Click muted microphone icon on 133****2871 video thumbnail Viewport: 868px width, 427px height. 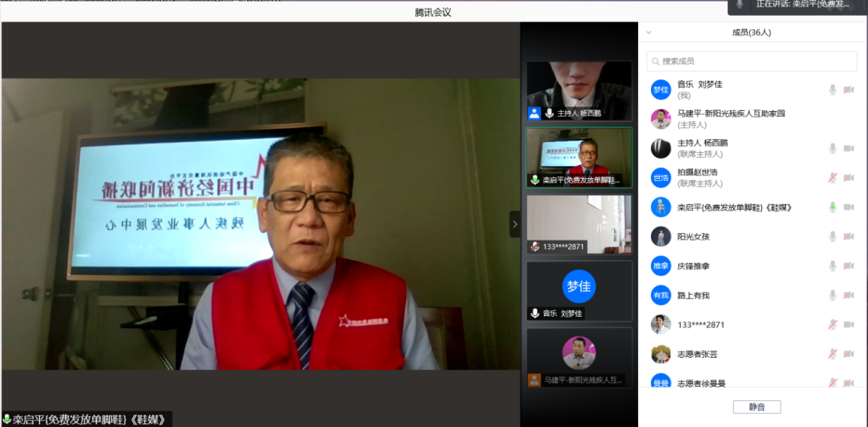535,247
